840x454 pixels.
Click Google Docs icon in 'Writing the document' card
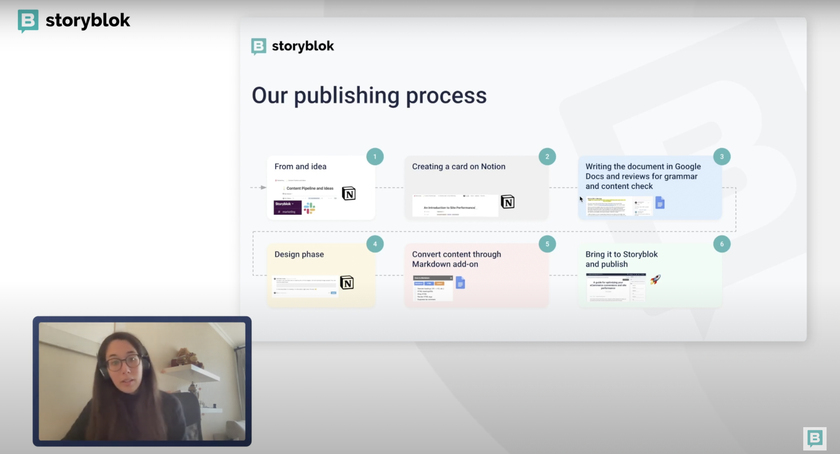coord(660,203)
